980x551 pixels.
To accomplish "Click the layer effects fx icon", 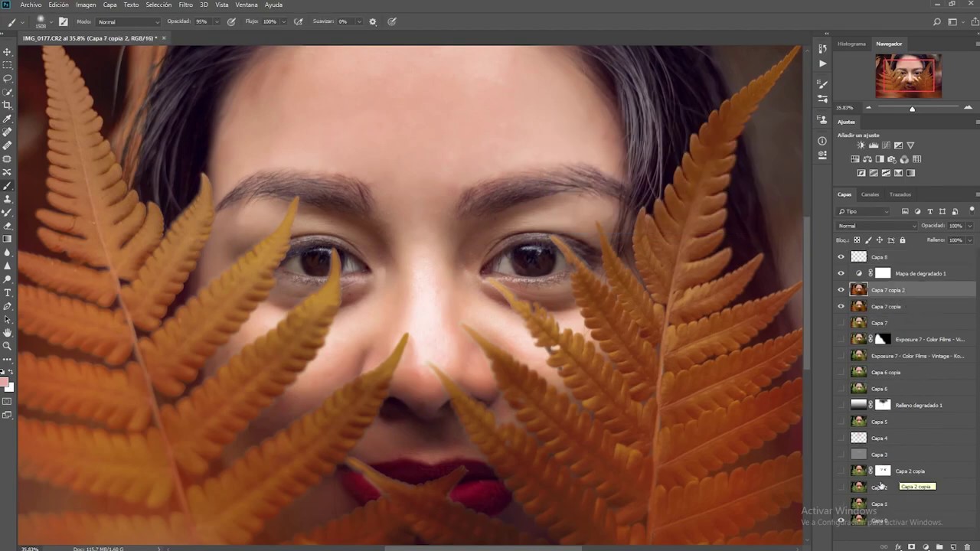I will [897, 546].
